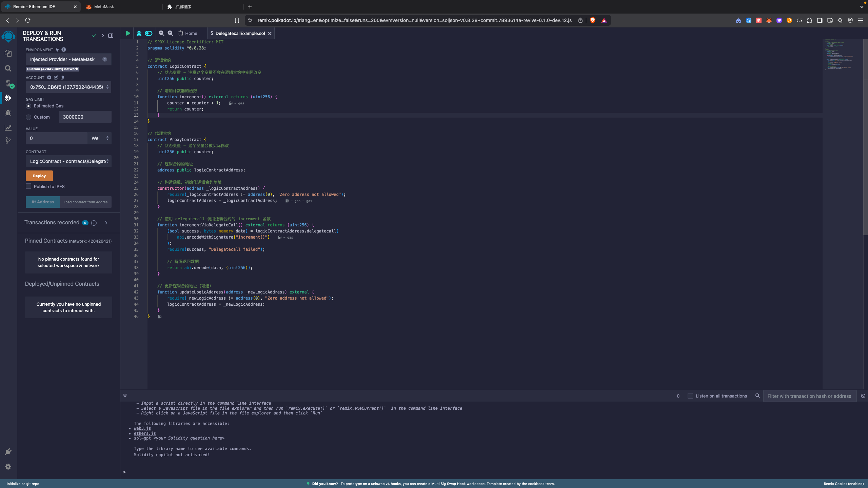This screenshot has width=868, height=488.
Task: Click the code minimap overview
Action: click(843, 54)
